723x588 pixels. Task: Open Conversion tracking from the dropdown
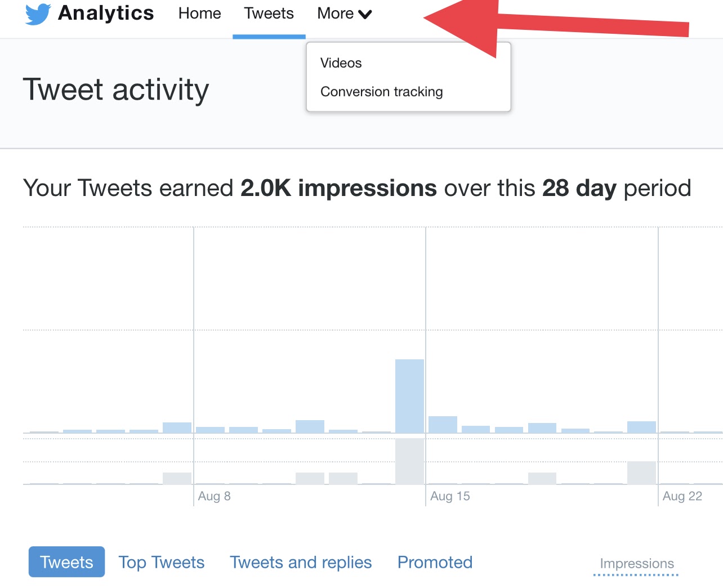point(381,91)
